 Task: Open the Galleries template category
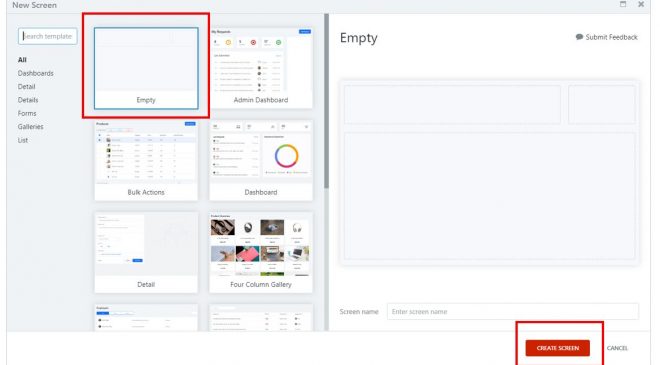tap(30, 127)
